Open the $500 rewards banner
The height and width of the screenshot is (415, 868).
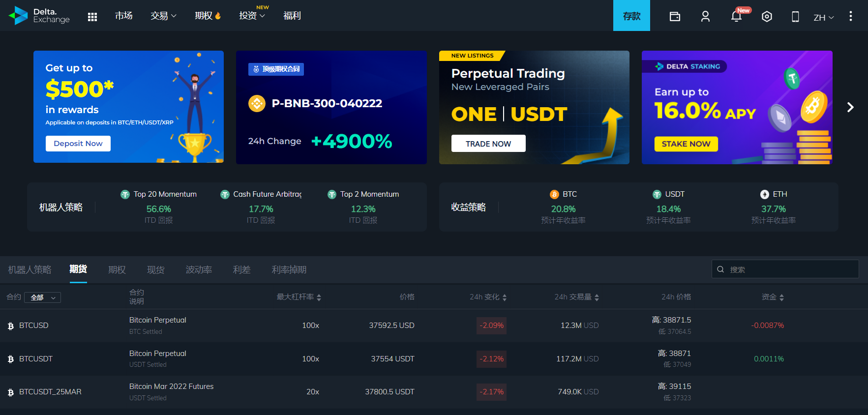coord(128,107)
